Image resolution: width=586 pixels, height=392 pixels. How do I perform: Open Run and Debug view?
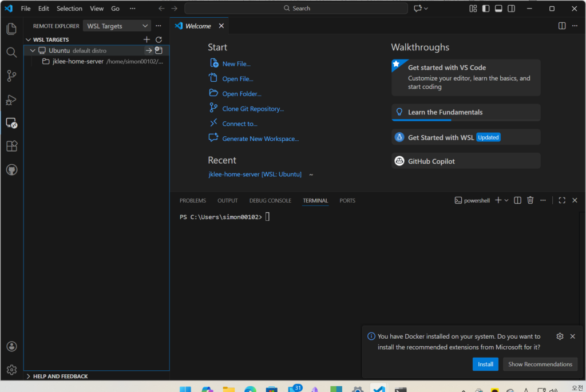pos(11,100)
